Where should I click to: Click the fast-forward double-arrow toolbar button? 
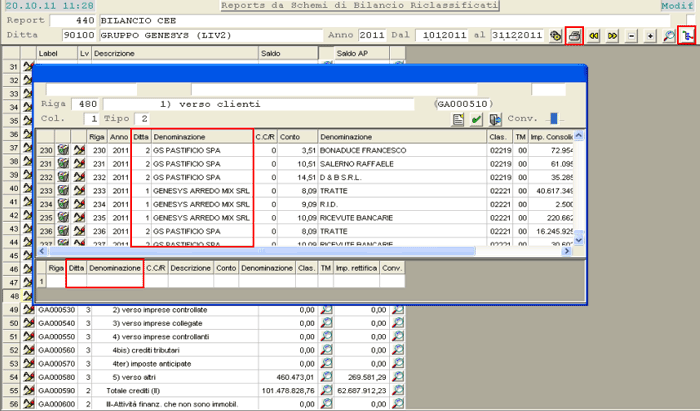pos(613,36)
